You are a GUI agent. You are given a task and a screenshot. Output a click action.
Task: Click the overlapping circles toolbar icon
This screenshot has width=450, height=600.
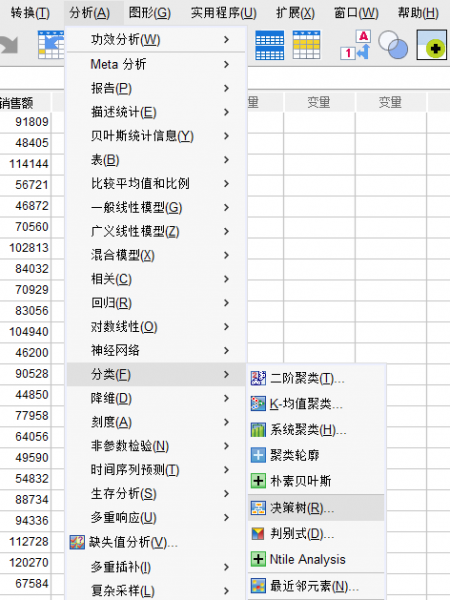[393, 45]
